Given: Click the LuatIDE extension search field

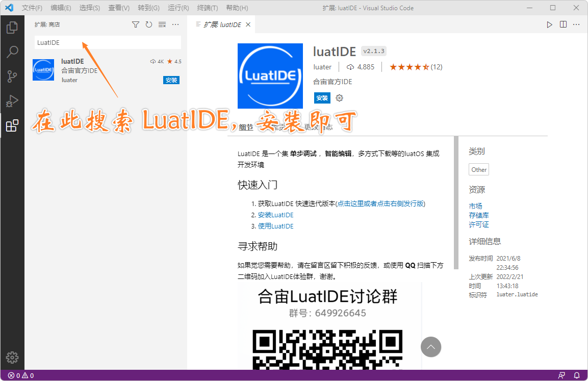Looking at the screenshot, I should (108, 42).
